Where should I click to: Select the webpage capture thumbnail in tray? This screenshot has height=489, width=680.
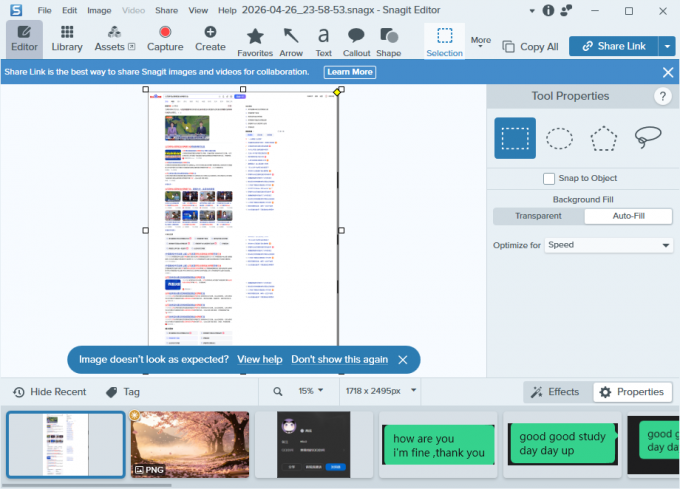65,445
